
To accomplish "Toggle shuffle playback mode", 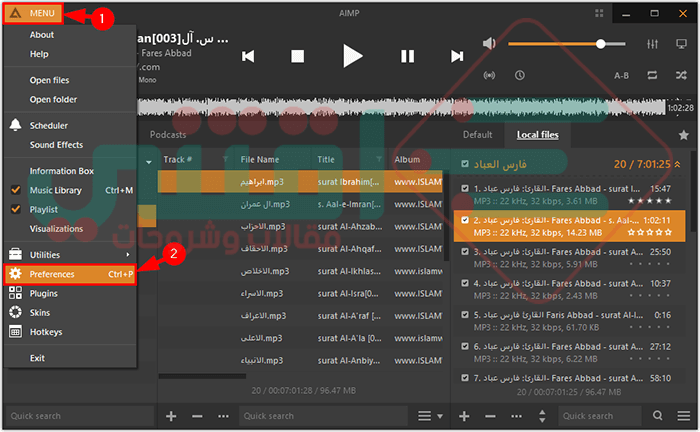I will [681, 75].
